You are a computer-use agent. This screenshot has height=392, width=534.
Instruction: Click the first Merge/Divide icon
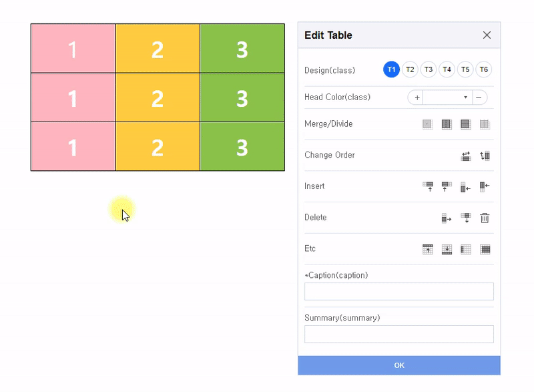click(427, 124)
